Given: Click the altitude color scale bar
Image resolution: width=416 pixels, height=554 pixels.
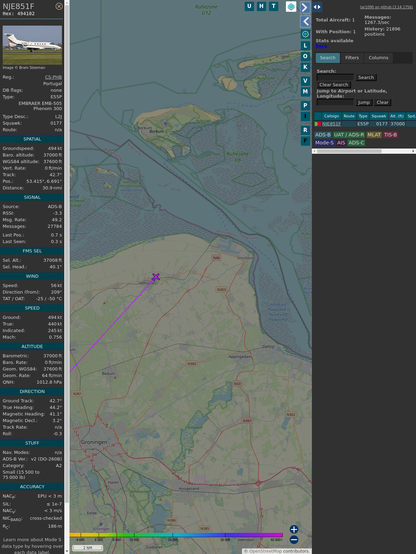Looking at the screenshot, I should [176, 535].
